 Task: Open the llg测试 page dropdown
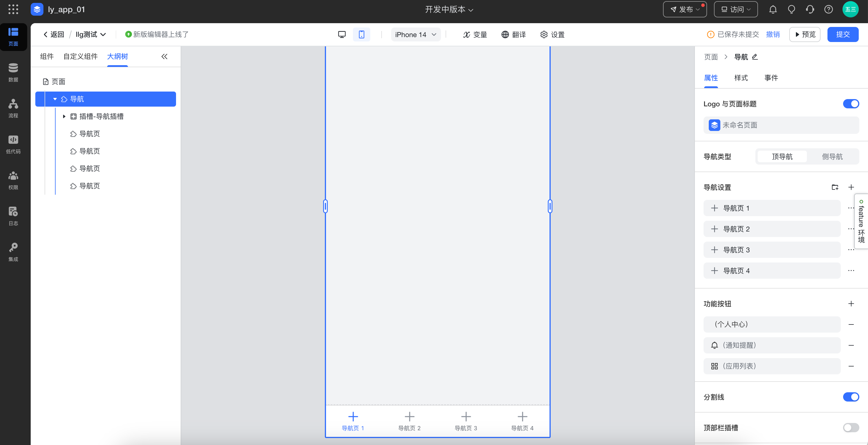click(91, 34)
